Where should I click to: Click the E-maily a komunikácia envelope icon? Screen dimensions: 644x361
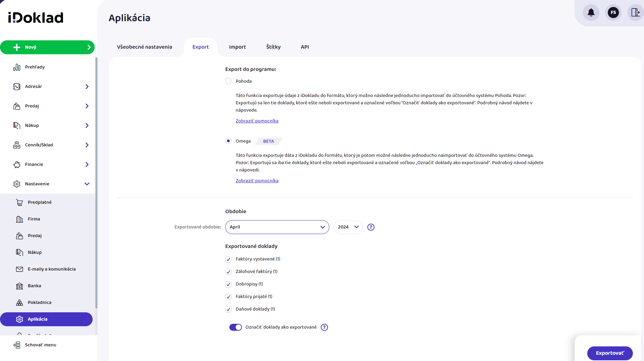[19, 269]
